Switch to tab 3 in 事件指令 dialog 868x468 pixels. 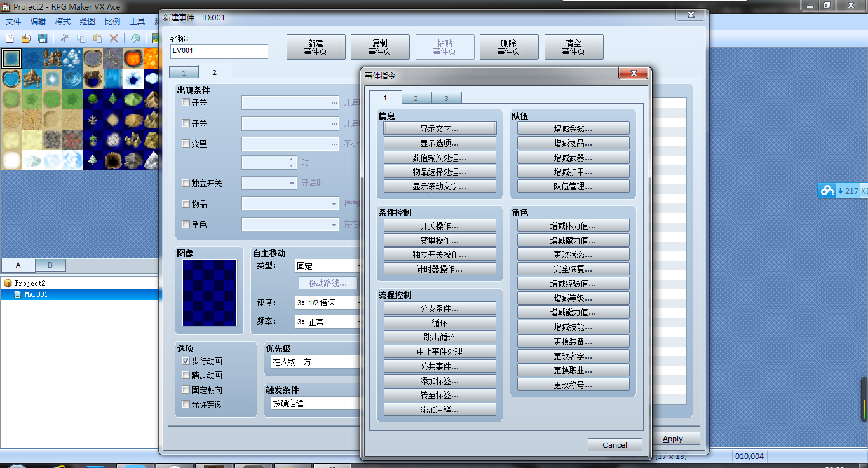coord(447,98)
